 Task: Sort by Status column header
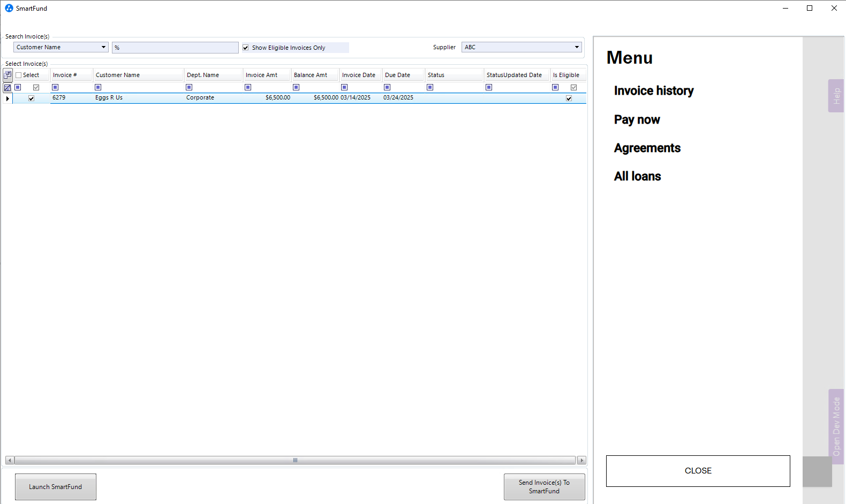point(454,75)
